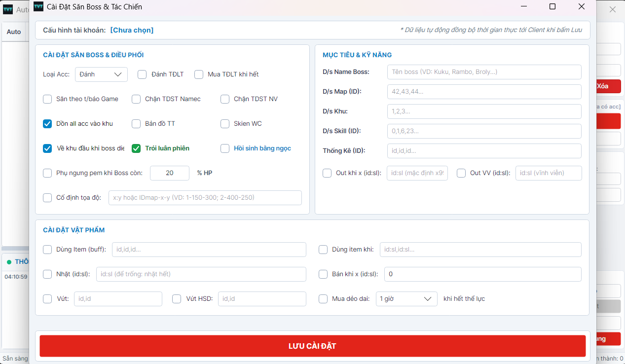Maximize the Cài Đặt Săn Boss dialog
625x364 pixels.
[x=552, y=6]
